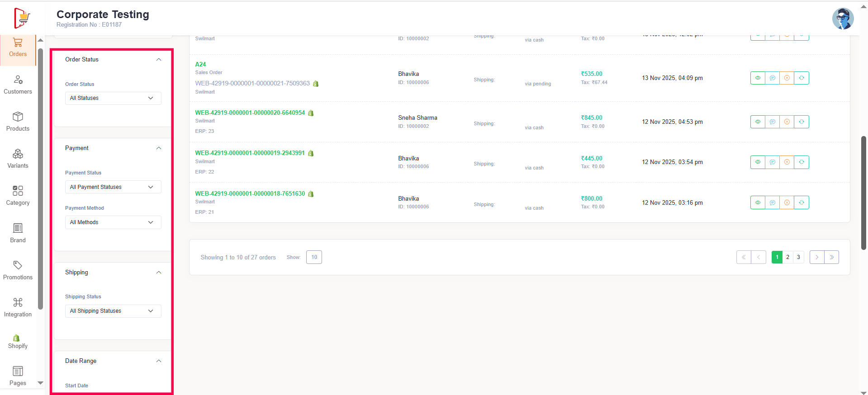Open order WEB-42919-0000001-00000020-6640954

click(250, 113)
